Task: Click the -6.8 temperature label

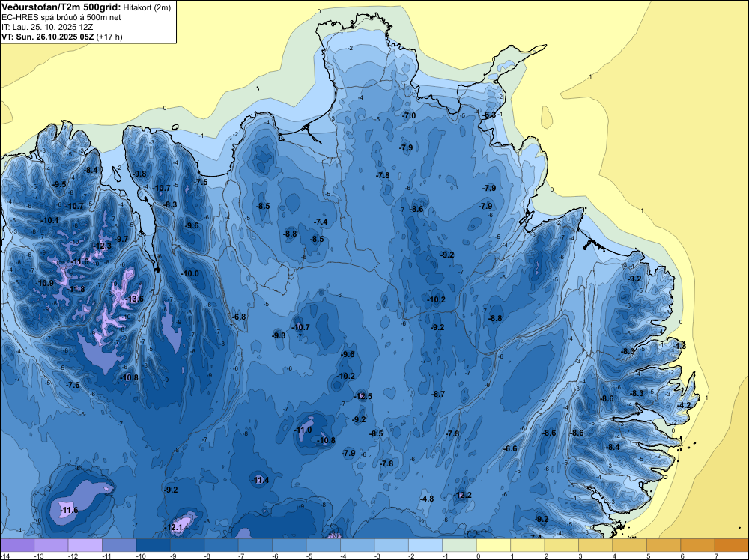Action: coord(239,317)
